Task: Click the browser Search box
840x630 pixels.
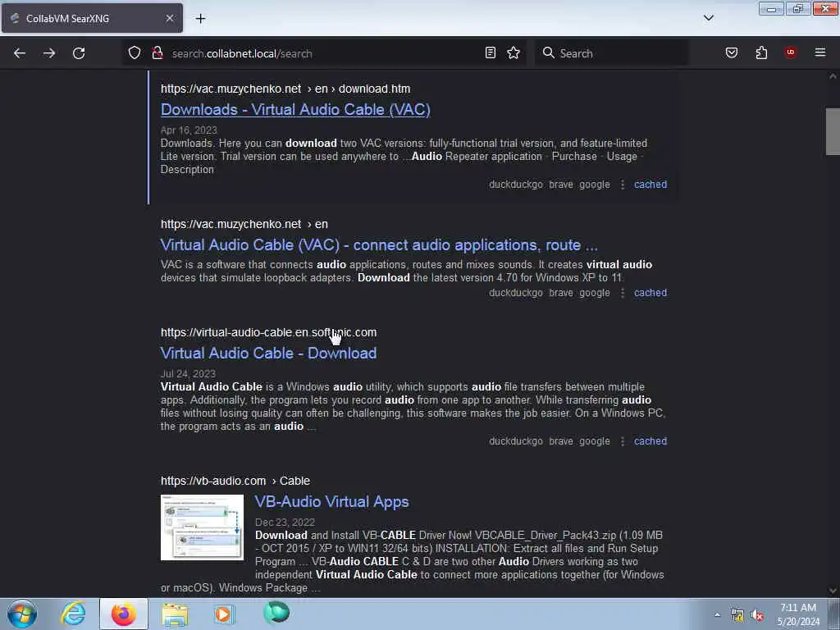Action: click(x=612, y=53)
